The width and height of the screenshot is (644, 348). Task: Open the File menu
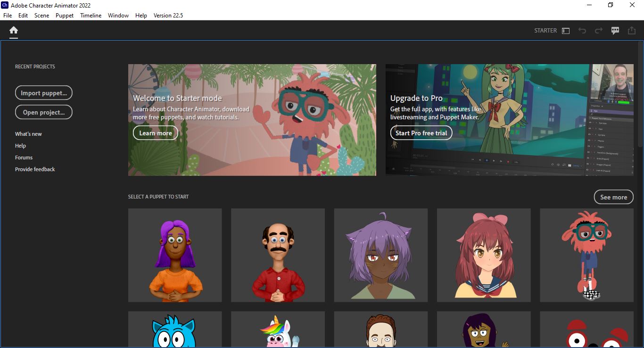tap(8, 16)
